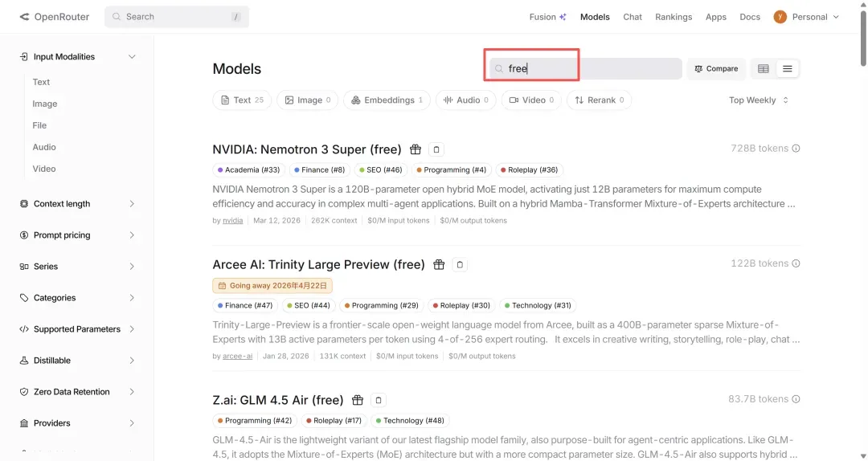This screenshot has width=868, height=461.
Task: Copy the Nemotron 3 Super model ID icon
Action: (436, 149)
